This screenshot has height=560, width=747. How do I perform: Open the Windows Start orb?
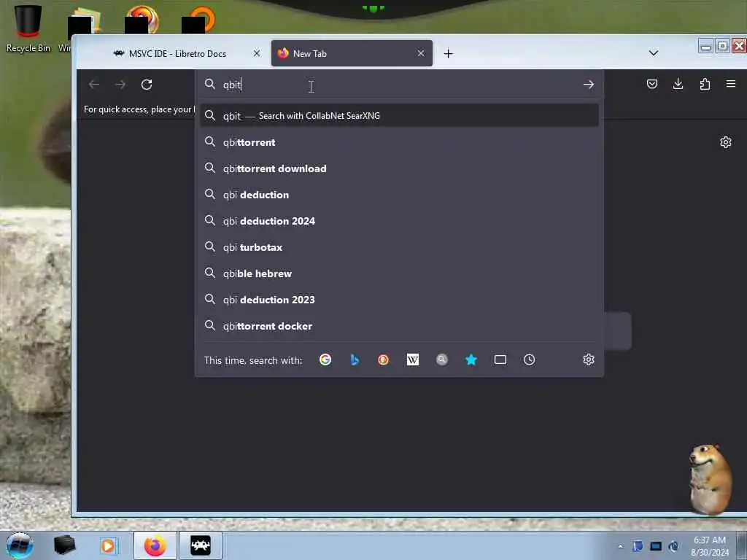point(20,545)
